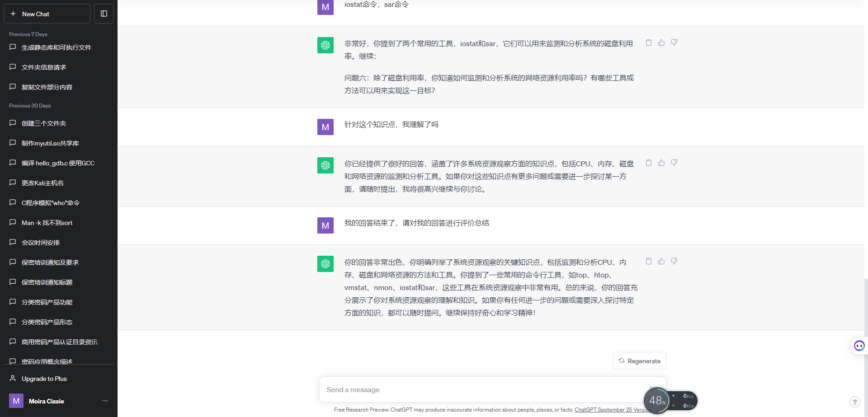
Task: Click ChatGPT avatar on 你已经提供了很好的回答 reply
Action: [325, 165]
